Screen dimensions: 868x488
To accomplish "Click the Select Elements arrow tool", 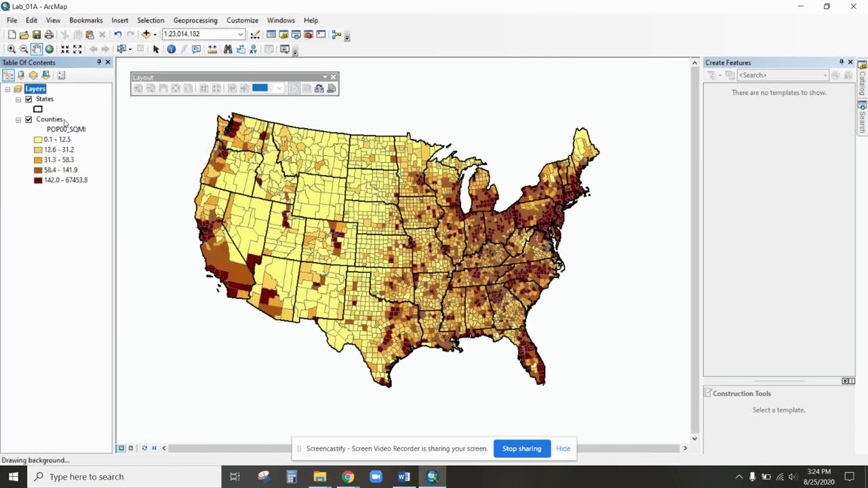I will 156,49.
